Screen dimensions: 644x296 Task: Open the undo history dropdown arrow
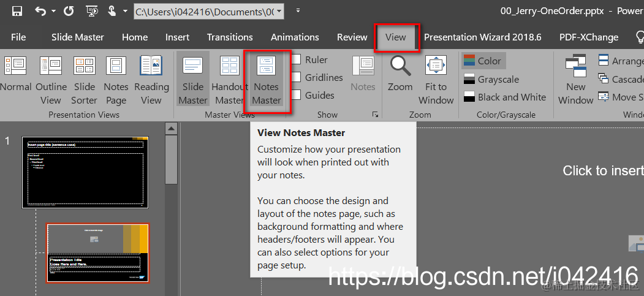point(54,11)
